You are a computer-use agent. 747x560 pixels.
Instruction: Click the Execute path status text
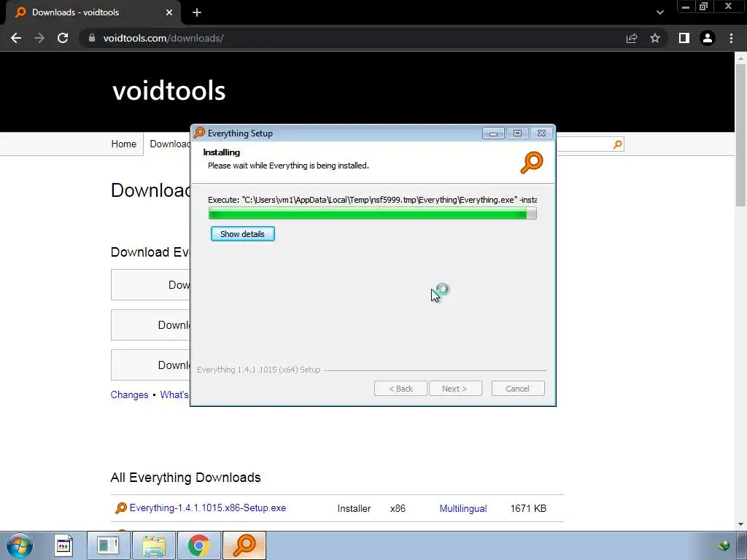(x=373, y=200)
